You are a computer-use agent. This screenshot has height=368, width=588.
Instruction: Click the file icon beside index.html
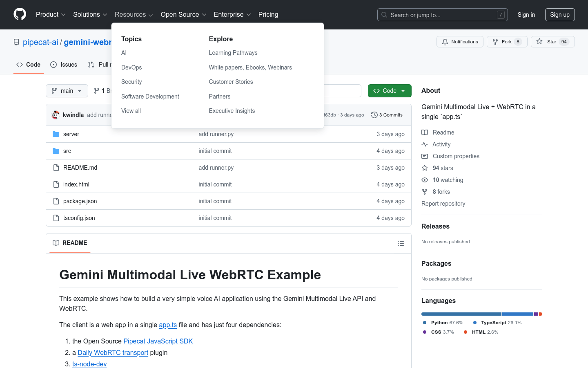point(56,184)
